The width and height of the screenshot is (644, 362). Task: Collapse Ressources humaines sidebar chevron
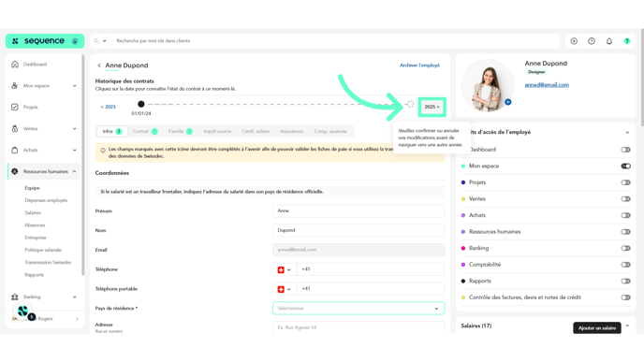click(x=74, y=171)
